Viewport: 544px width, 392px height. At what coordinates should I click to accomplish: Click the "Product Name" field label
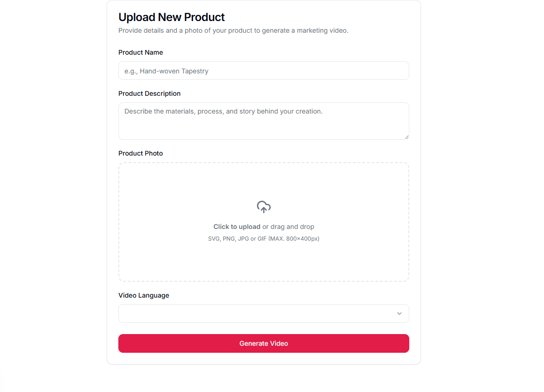141,52
